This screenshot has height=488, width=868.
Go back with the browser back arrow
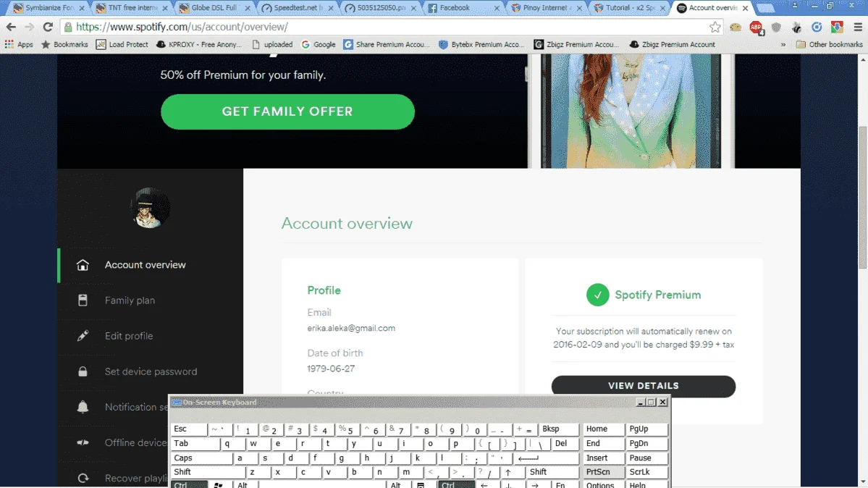pyautogui.click(x=11, y=27)
